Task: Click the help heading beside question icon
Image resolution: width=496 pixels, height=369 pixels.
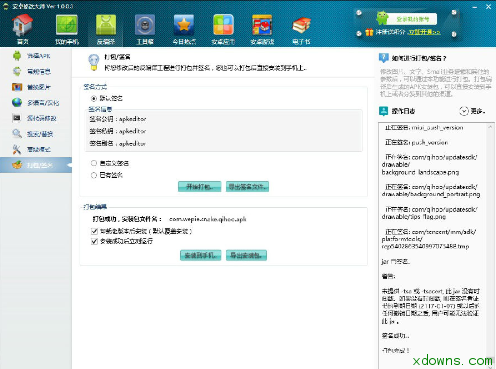Action: click(x=419, y=58)
